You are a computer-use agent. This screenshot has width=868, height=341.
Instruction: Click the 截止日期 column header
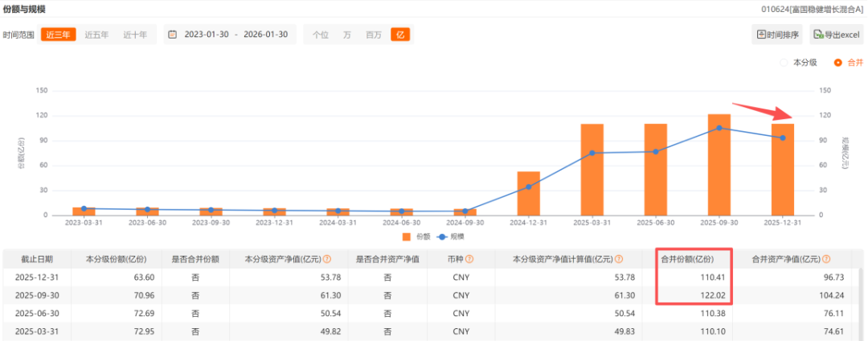click(38, 259)
